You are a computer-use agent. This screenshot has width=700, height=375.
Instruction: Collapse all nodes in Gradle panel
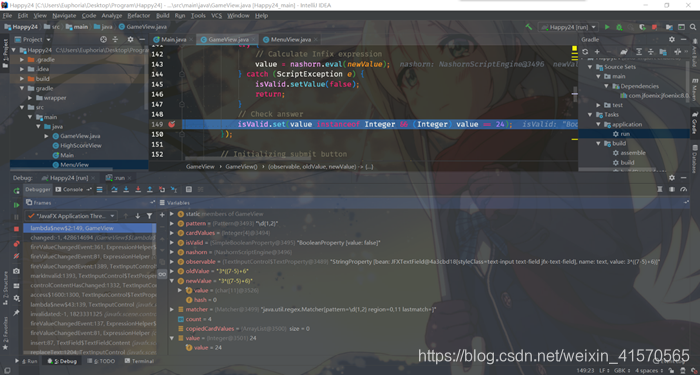651,52
